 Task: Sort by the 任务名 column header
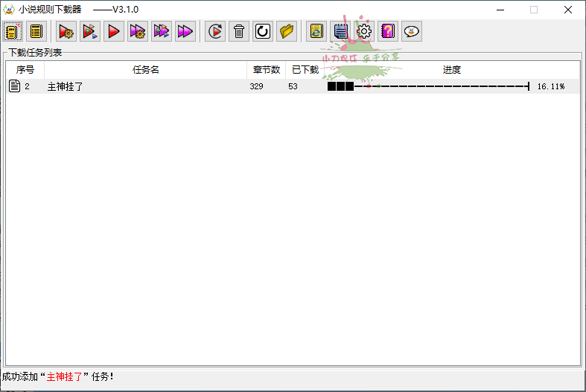click(145, 70)
